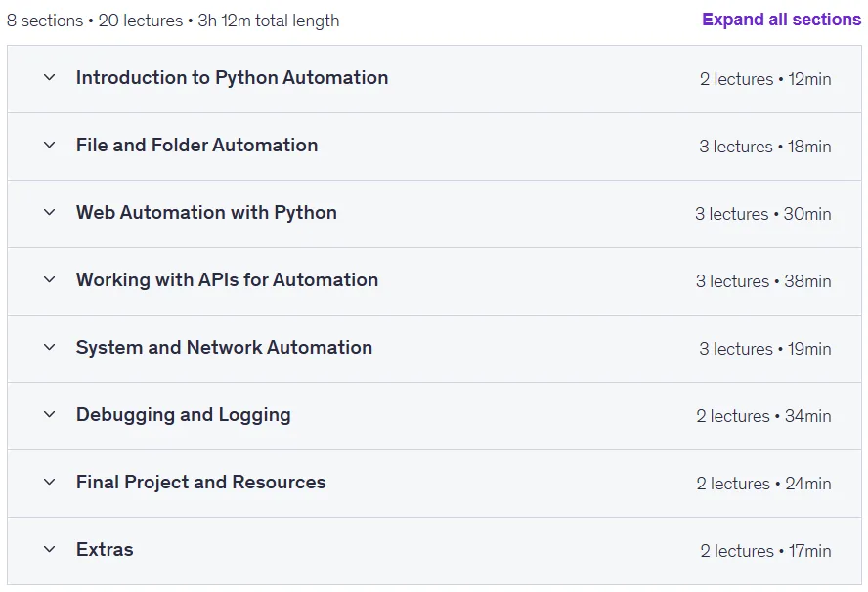Click Debugging and Logging section title
The width and height of the screenshot is (868, 592).
pyautogui.click(x=183, y=415)
